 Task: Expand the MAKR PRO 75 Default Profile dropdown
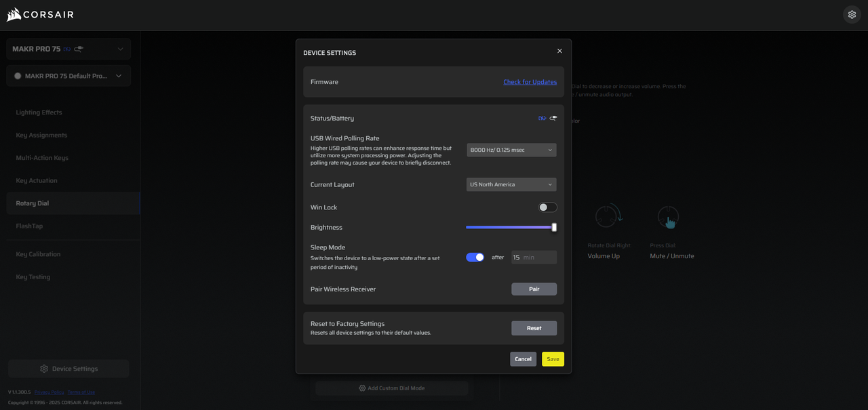click(x=68, y=76)
